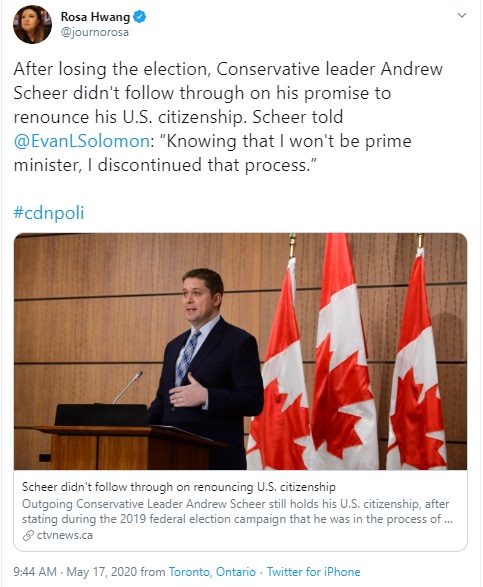Click the Canadian flags in the photo
Viewport: 483px width, 587px height.
[x=347, y=351]
